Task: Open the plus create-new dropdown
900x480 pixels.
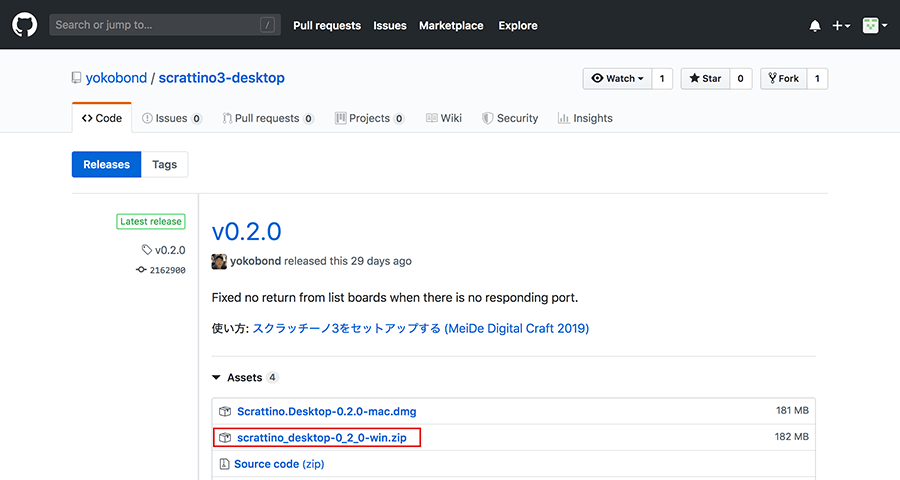Action: pyautogui.click(x=841, y=26)
